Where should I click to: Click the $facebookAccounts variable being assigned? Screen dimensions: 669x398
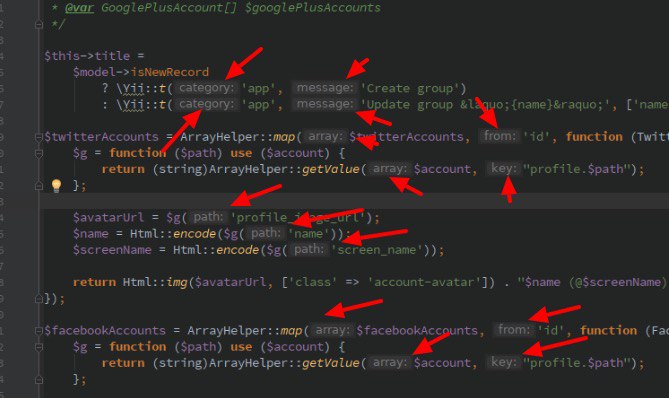[105, 331]
